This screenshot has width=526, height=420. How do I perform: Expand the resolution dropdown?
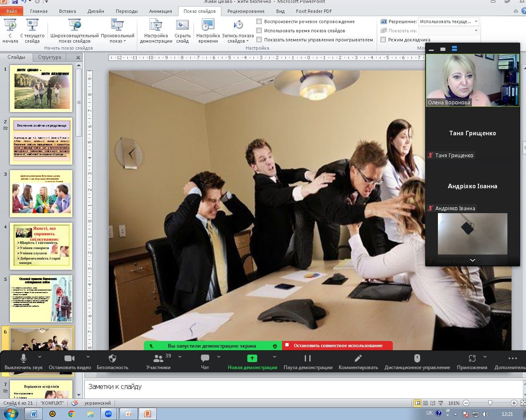pos(476,22)
